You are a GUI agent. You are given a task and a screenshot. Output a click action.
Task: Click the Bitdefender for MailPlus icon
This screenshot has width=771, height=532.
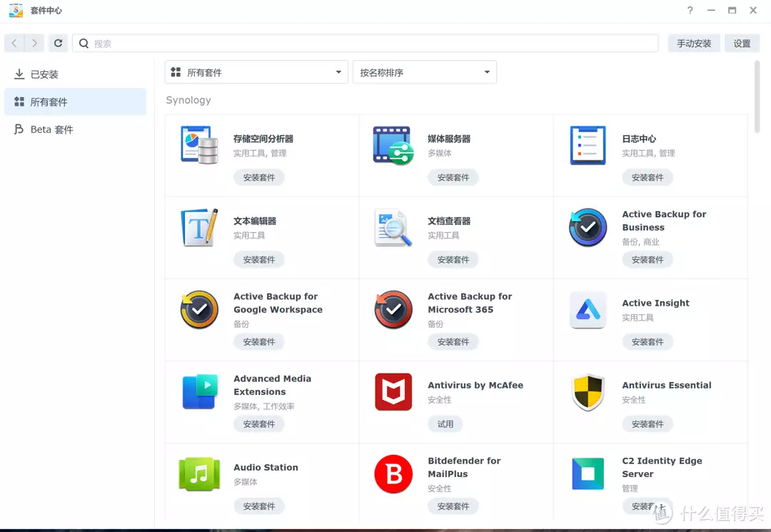(x=393, y=474)
